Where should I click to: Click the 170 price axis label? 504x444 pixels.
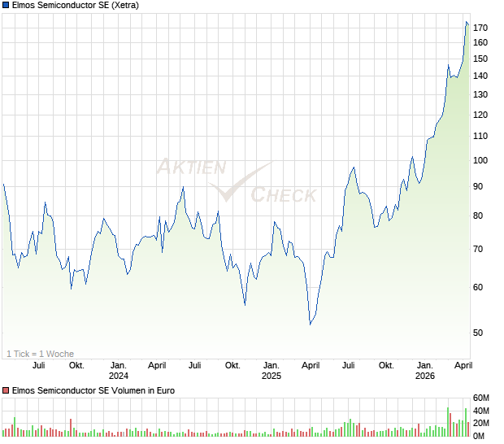(x=480, y=28)
